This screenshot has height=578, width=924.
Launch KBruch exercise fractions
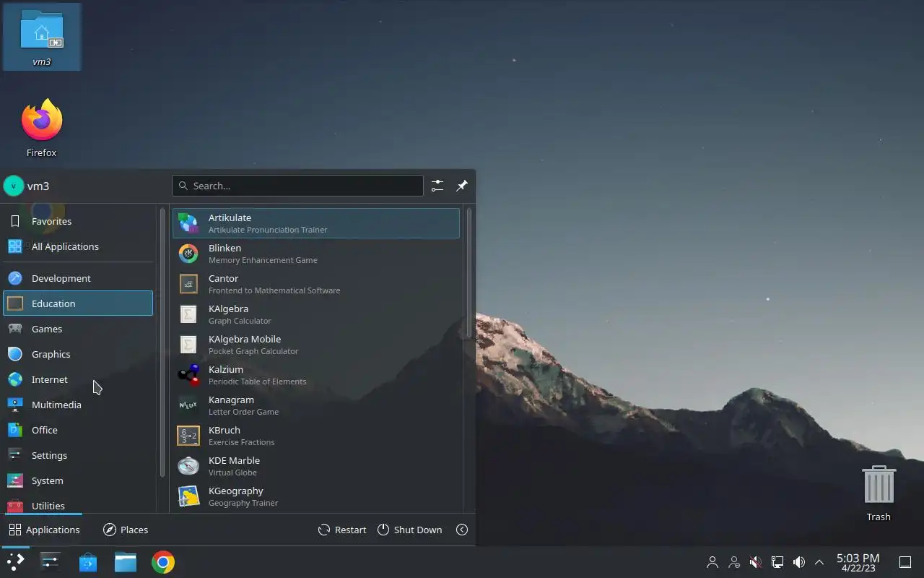315,436
